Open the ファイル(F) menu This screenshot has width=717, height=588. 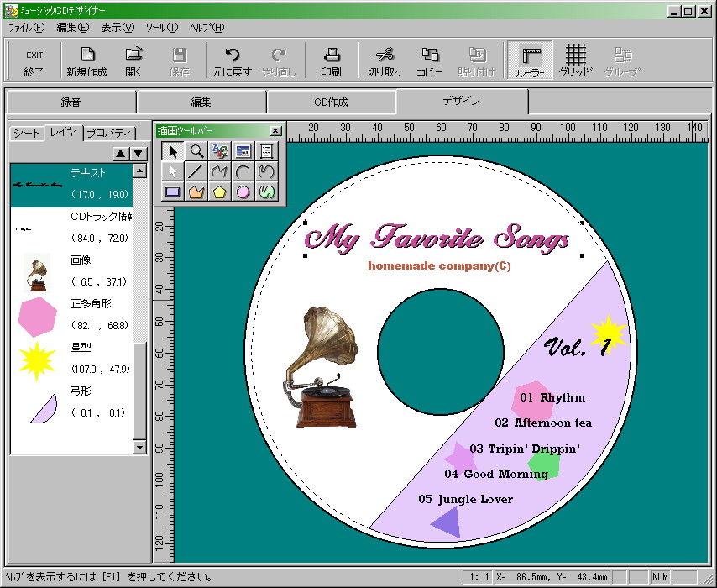click(27, 27)
